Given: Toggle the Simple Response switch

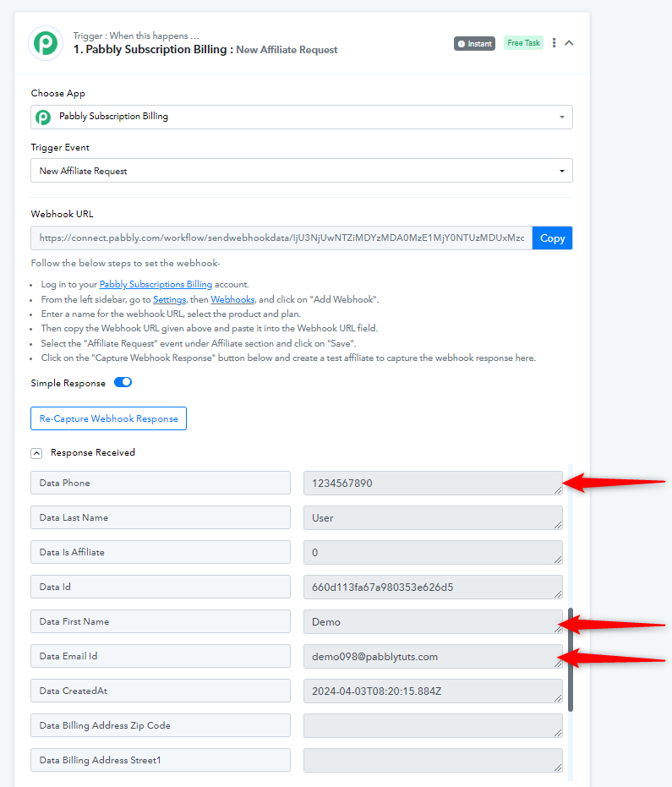Looking at the screenshot, I should [123, 382].
